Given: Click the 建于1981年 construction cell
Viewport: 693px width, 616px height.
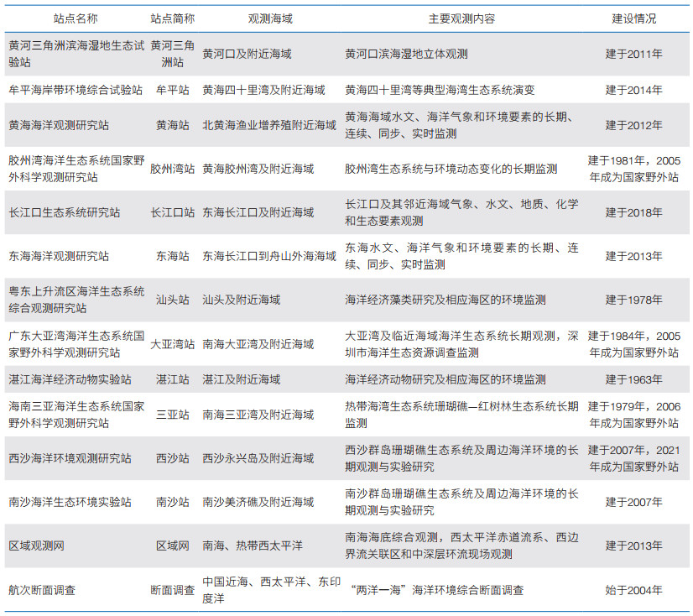Looking at the screenshot, I should 633,169.
